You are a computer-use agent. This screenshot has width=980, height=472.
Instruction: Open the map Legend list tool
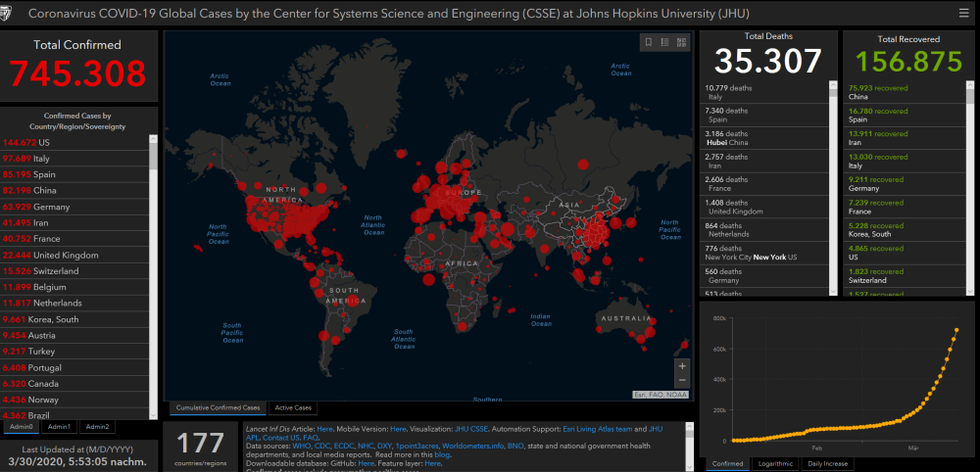(665, 42)
